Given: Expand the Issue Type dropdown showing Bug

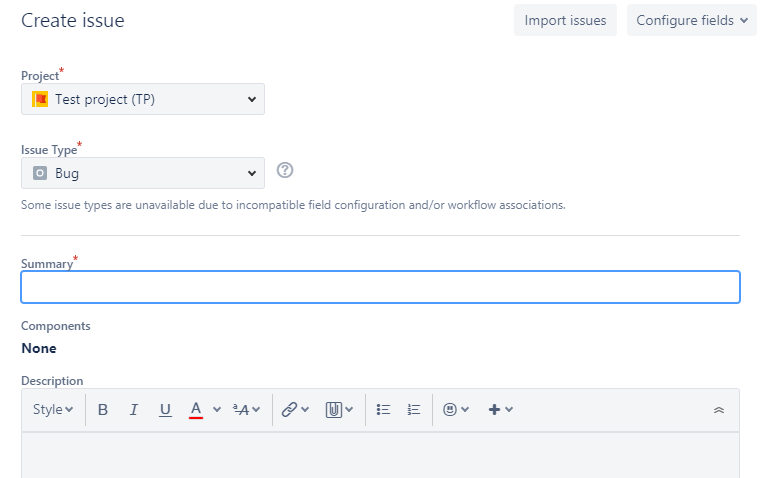Looking at the screenshot, I should (x=143, y=173).
